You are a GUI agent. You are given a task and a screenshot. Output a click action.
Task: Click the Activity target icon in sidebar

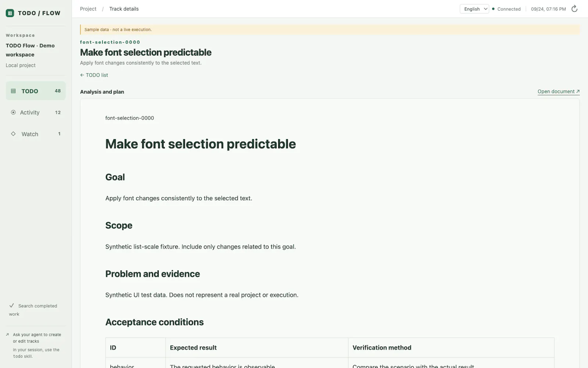(13, 112)
